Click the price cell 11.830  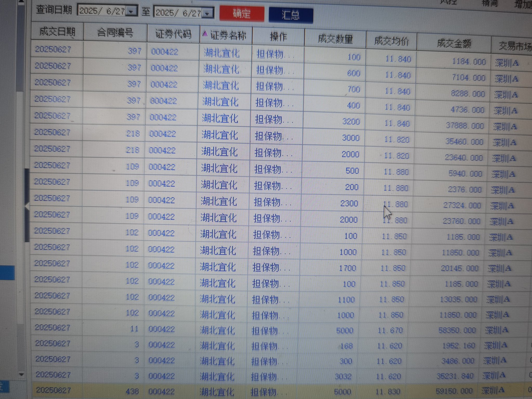[x=388, y=391]
